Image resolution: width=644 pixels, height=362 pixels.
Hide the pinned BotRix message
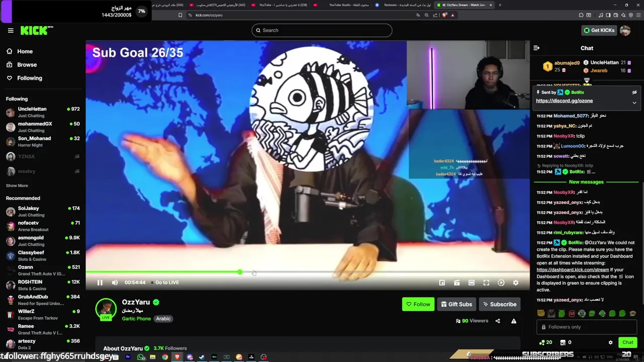[634, 93]
